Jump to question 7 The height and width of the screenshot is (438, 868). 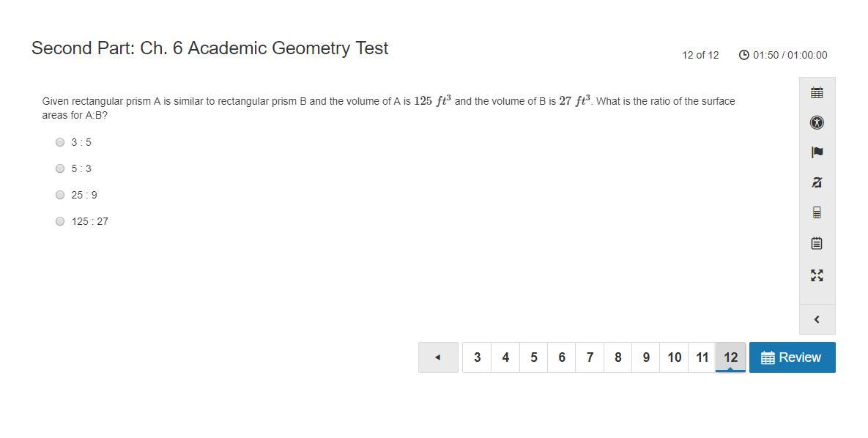click(x=590, y=357)
